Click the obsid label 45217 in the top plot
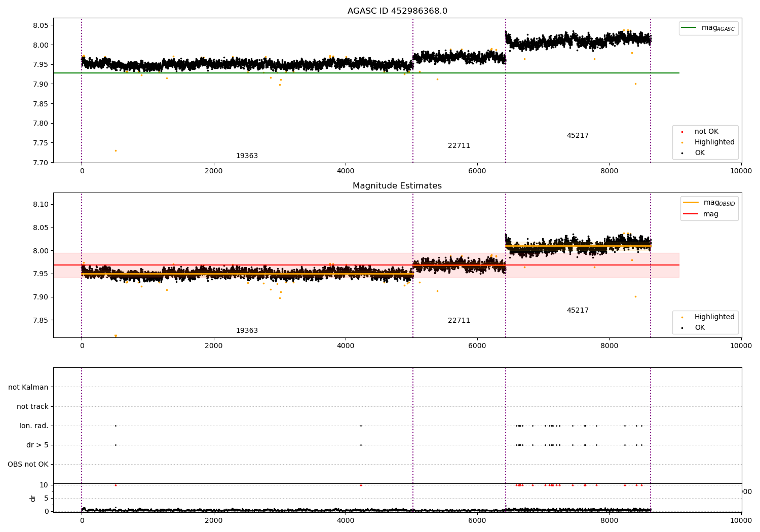 coord(578,136)
